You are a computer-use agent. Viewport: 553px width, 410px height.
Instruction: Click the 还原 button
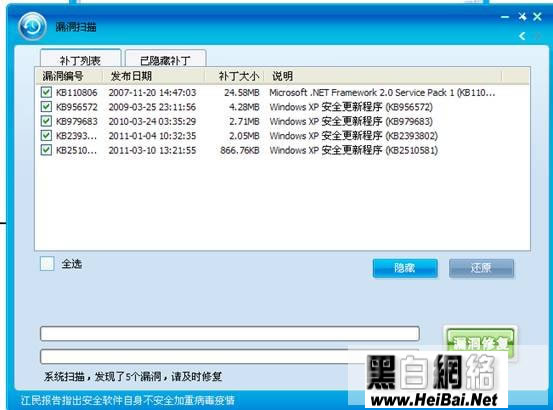point(481,268)
